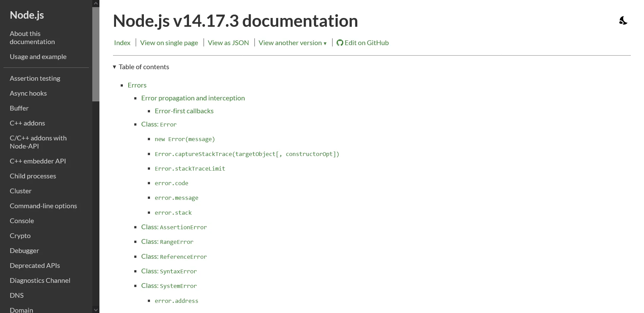
Task: Go to Error-first callbacks entry
Action: coord(184,111)
